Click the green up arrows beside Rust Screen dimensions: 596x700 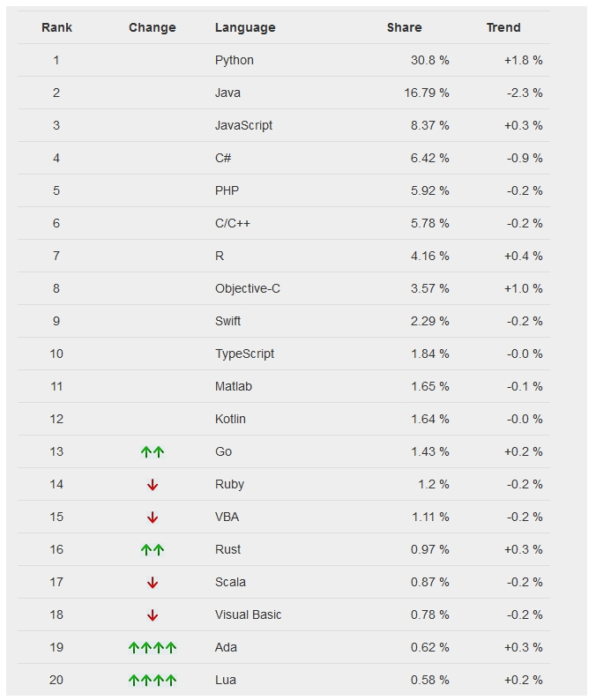[x=153, y=550]
